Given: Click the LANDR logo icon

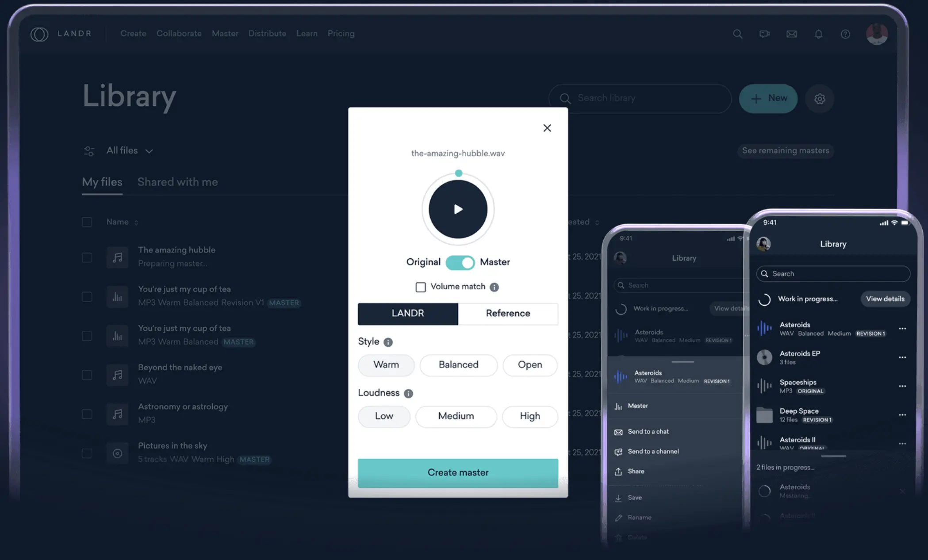Looking at the screenshot, I should (39, 34).
